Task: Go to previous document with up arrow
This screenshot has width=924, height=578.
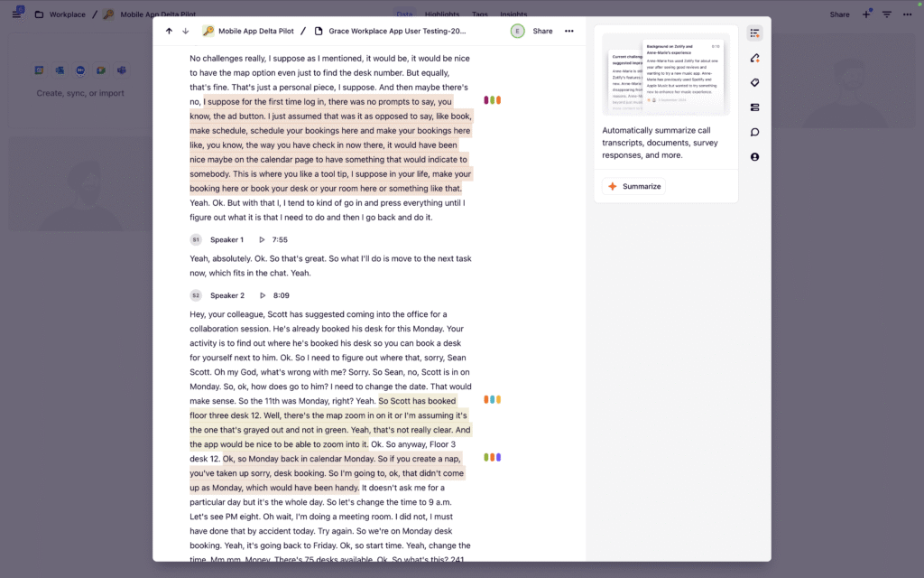Action: [169, 31]
